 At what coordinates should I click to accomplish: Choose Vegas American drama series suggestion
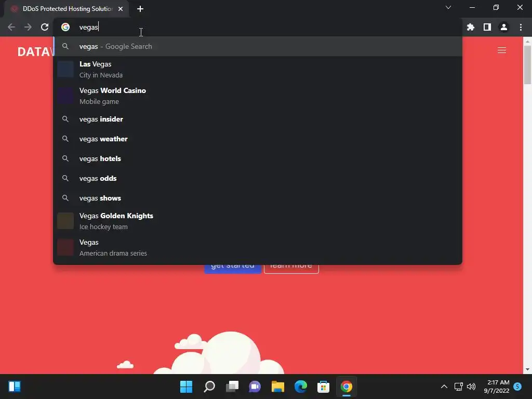(x=258, y=247)
